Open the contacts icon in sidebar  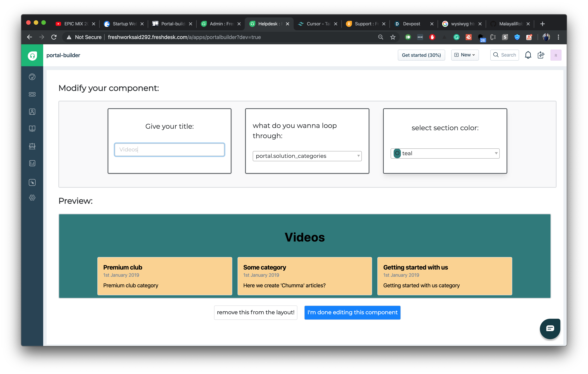32,112
